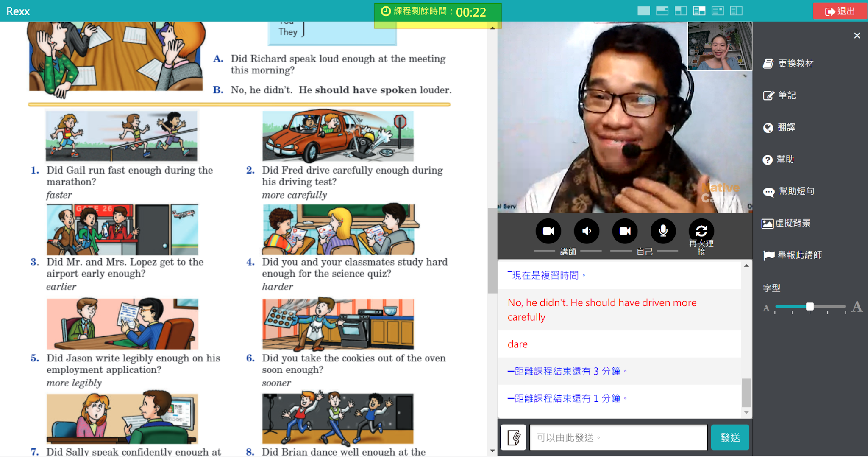Click the font size slider handle
868x459 pixels.
(x=810, y=306)
